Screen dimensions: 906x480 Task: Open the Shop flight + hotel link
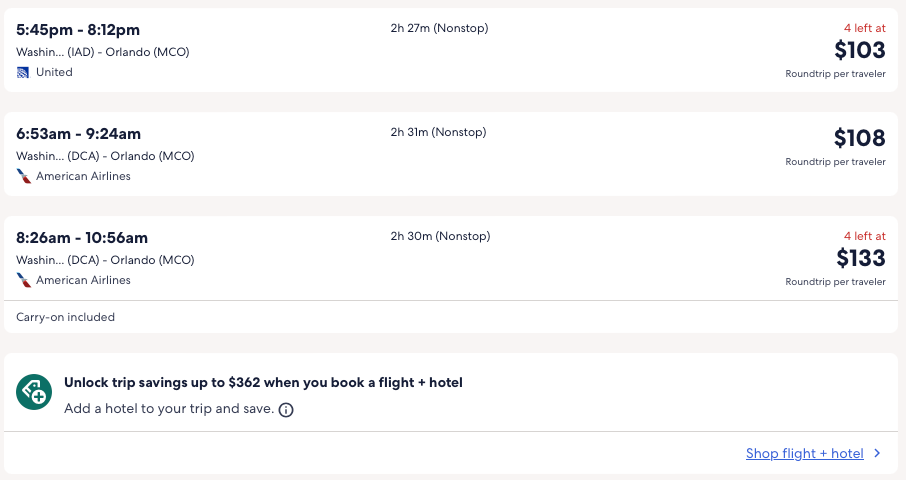click(804, 453)
